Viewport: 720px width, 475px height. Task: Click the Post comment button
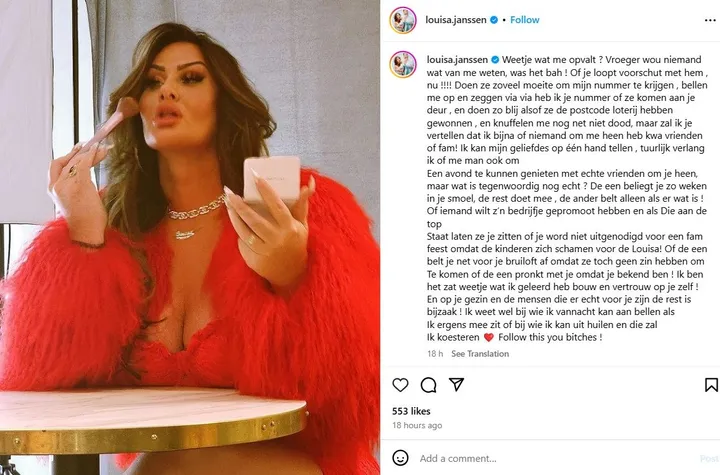tap(709, 458)
